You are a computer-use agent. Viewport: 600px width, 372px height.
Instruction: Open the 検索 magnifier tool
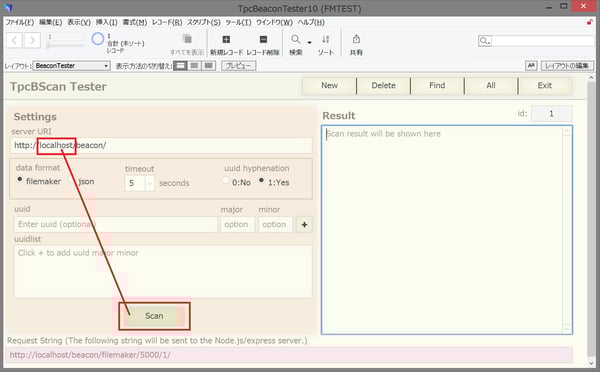click(295, 39)
